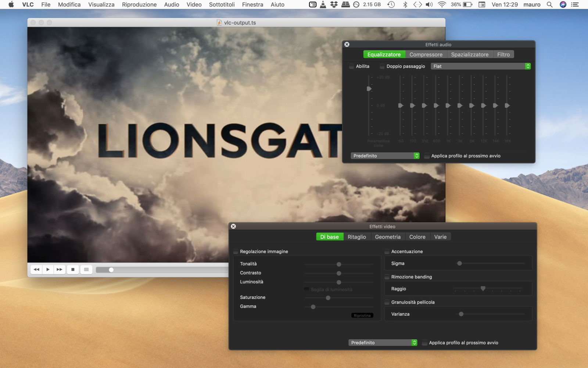Viewport: 588px width, 368px height.
Task: Toggle audio Applica profilo al prossimo avvio
Action: [x=427, y=156]
